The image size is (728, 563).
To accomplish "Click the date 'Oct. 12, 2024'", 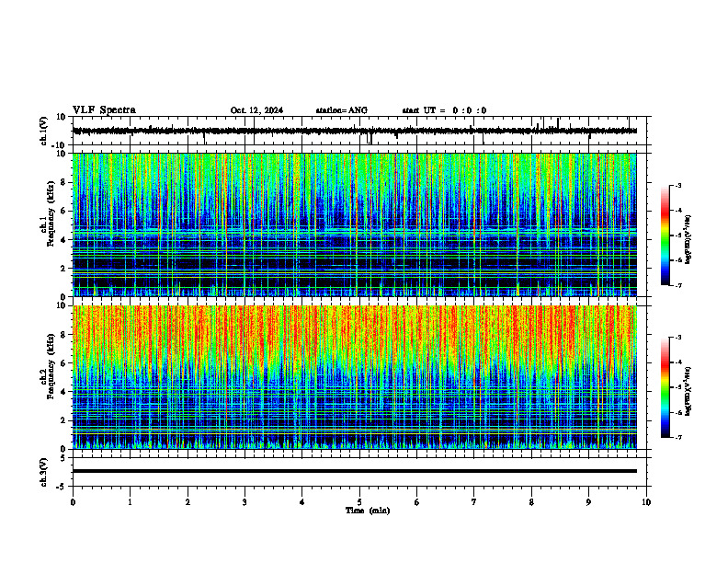I will pos(256,110).
